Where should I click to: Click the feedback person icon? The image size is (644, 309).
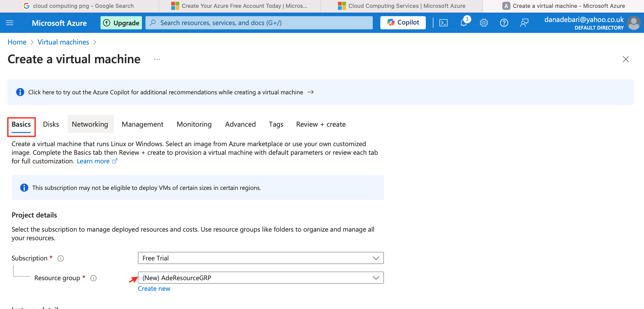[524, 23]
